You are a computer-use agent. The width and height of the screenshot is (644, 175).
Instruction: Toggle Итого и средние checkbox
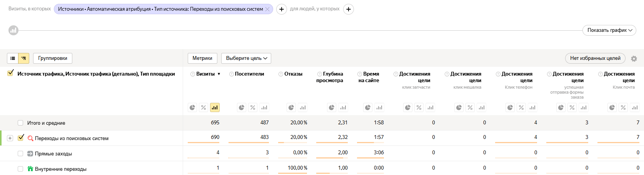coord(20,123)
